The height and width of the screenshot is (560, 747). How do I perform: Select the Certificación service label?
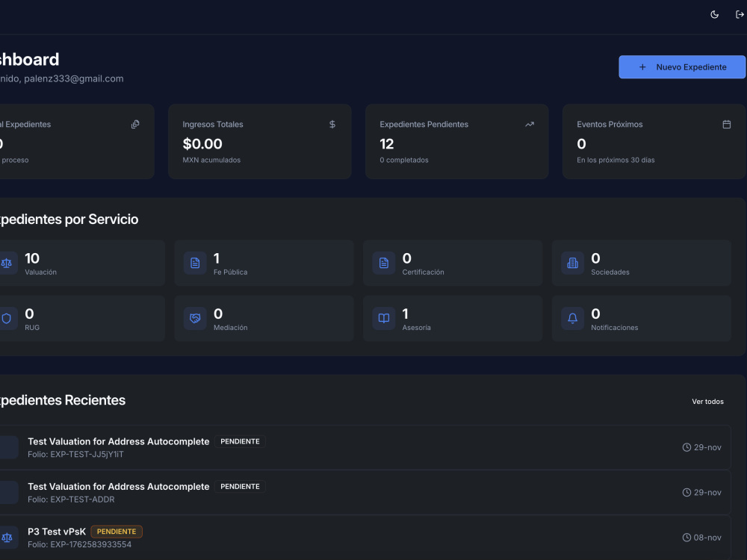click(x=423, y=273)
